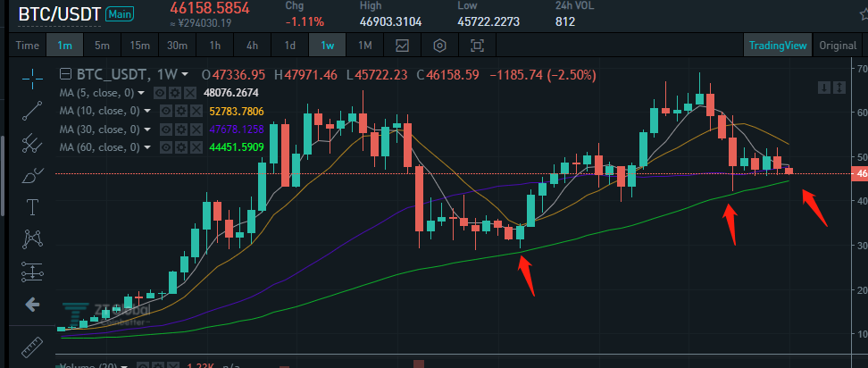Select the text annotation tool
Image resolution: width=868 pixels, height=368 pixels.
pyautogui.click(x=32, y=207)
